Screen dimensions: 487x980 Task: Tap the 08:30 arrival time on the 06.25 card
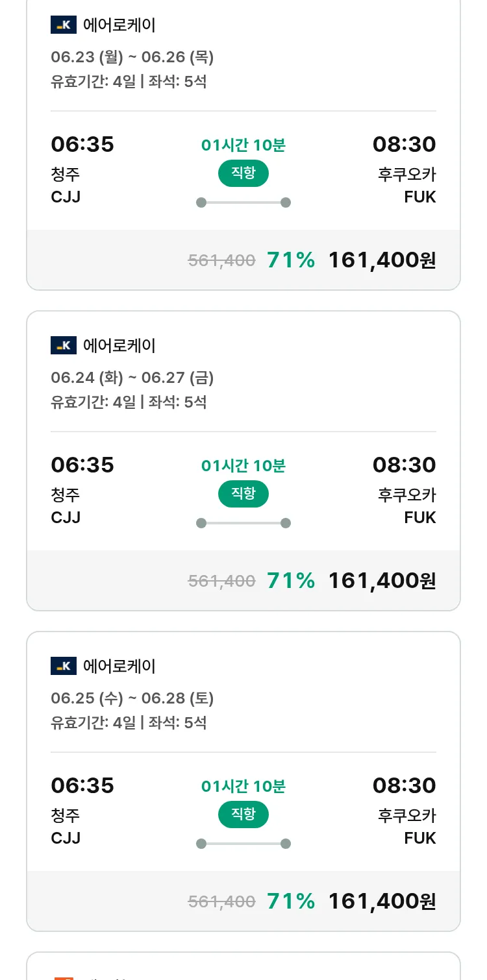pos(404,785)
